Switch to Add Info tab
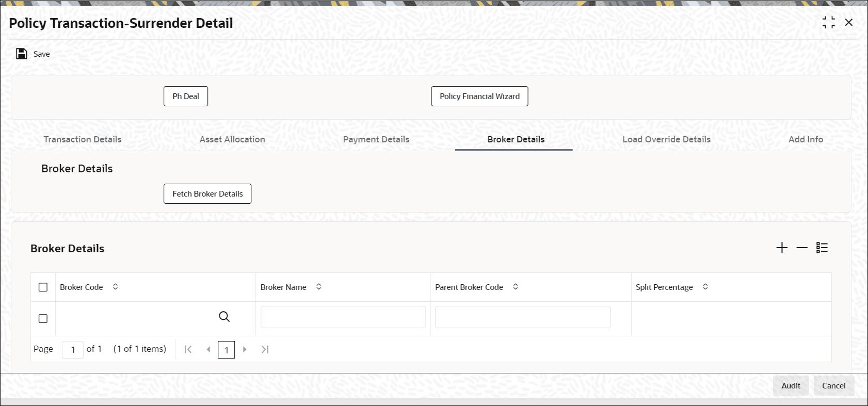The height and width of the screenshot is (406, 868). point(806,139)
